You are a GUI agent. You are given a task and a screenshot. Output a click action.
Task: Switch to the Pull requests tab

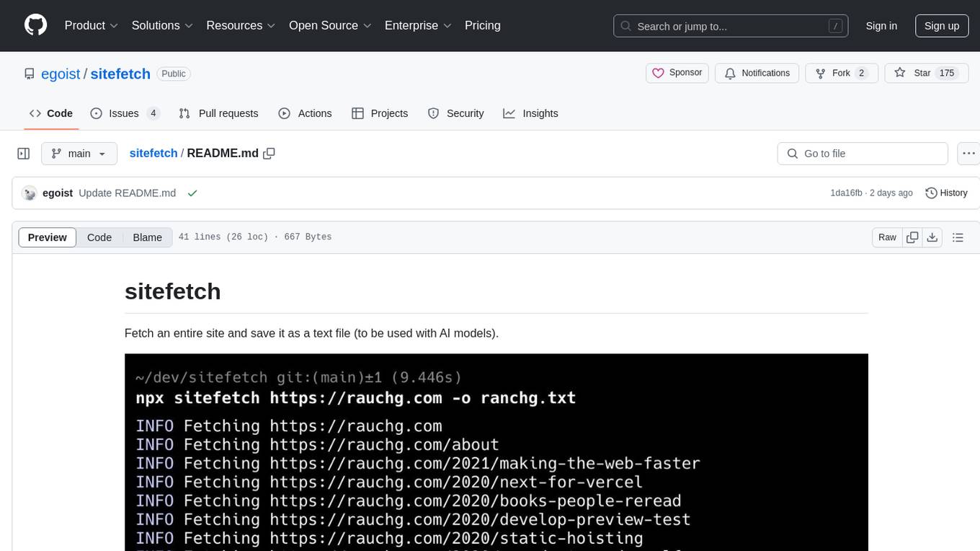(218, 113)
